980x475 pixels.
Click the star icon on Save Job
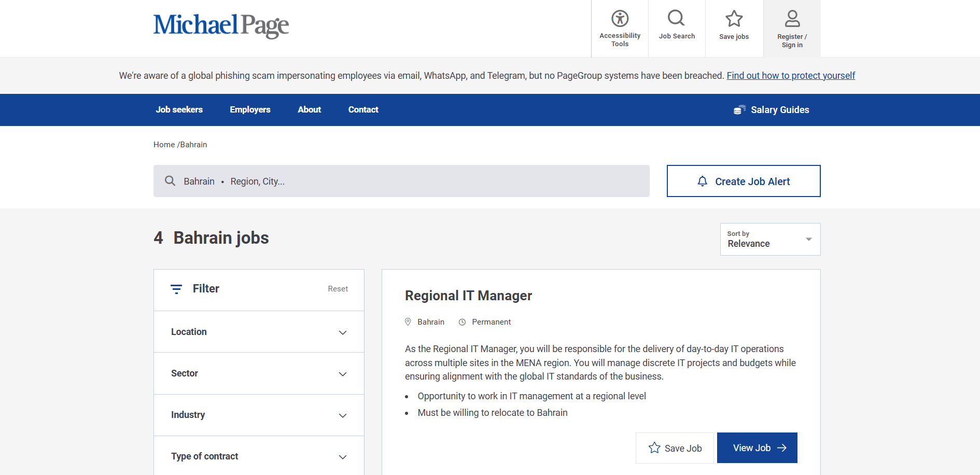[654, 448]
